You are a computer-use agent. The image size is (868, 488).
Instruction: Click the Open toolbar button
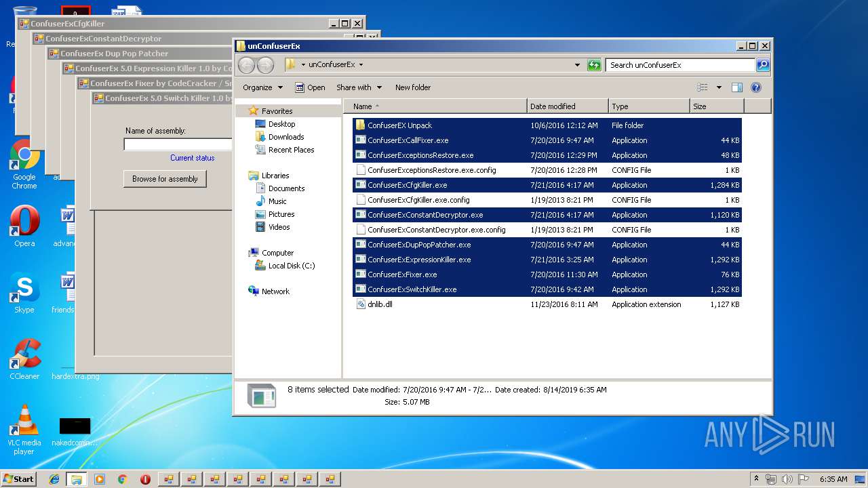(x=310, y=87)
